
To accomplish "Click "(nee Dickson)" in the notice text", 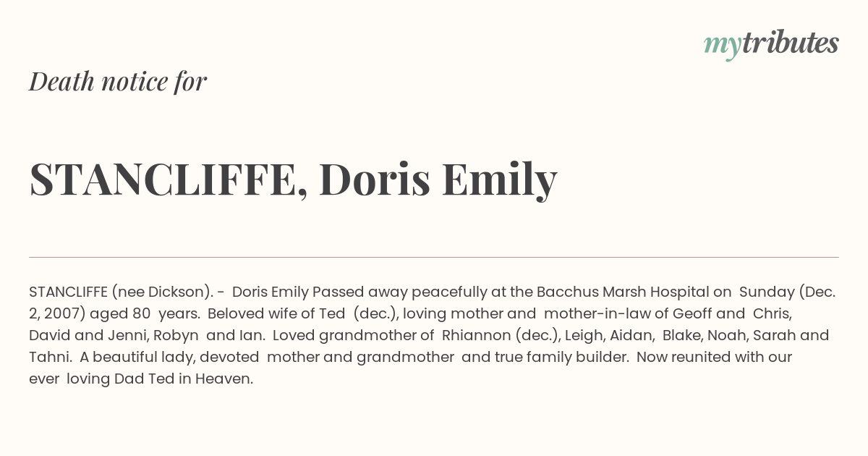I will tap(162, 292).
